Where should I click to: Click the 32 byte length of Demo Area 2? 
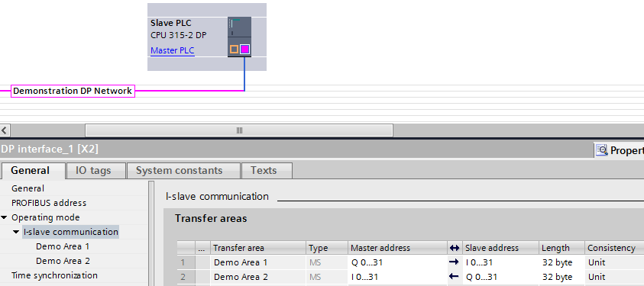tap(561, 277)
